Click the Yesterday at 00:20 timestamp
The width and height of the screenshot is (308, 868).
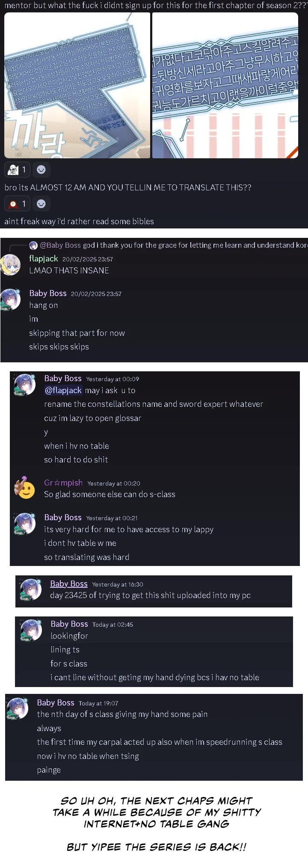(x=114, y=483)
